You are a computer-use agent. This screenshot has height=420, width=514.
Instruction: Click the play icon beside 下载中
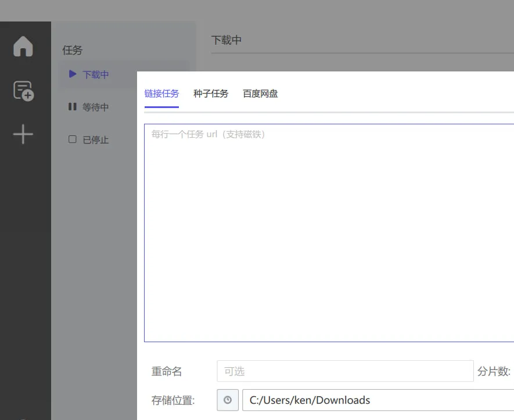click(x=72, y=74)
